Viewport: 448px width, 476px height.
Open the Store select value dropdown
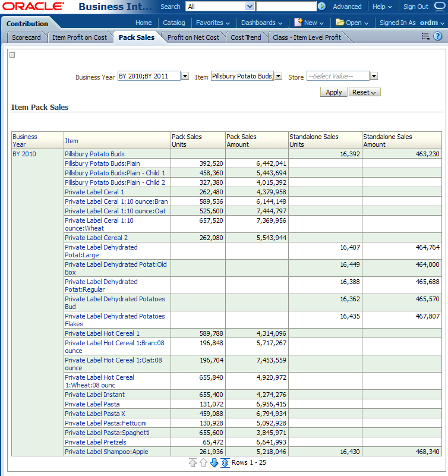point(374,77)
